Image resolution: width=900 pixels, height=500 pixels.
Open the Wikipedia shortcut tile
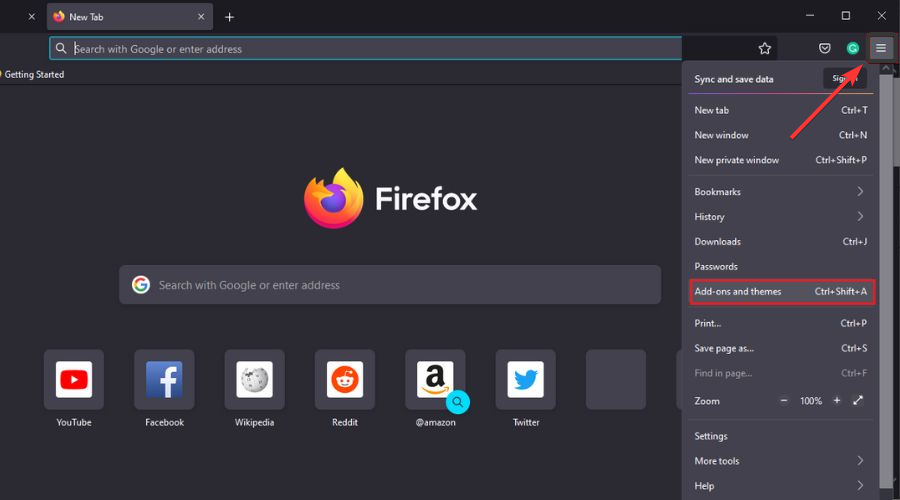tap(254, 379)
